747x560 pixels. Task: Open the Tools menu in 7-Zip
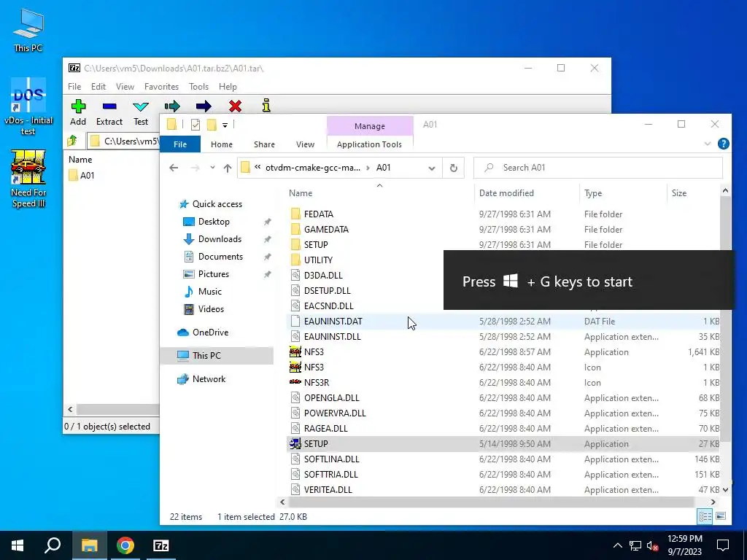tap(198, 87)
